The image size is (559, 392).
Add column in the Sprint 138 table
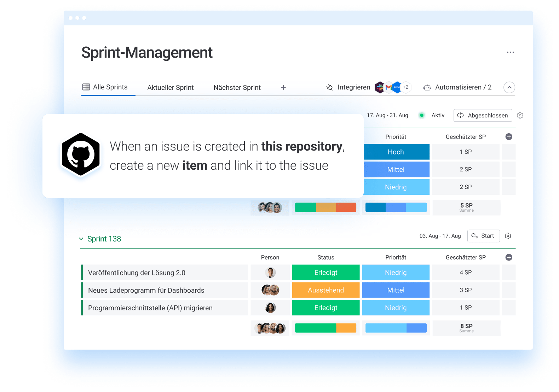click(509, 257)
